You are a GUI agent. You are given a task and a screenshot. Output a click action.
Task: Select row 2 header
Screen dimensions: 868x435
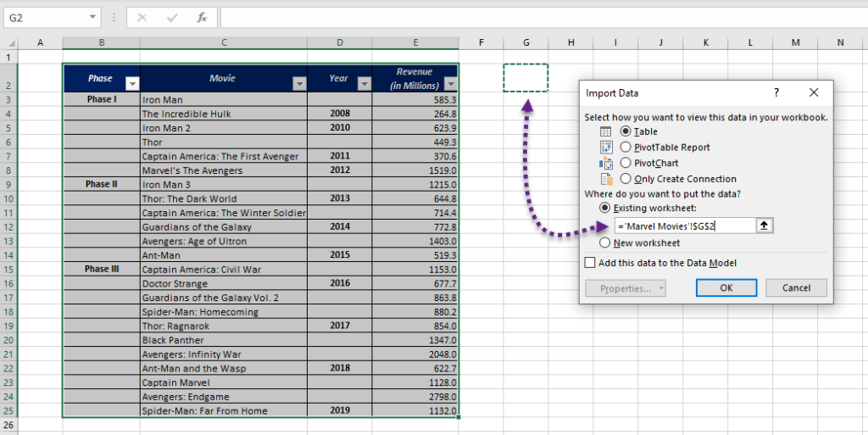pos(8,78)
